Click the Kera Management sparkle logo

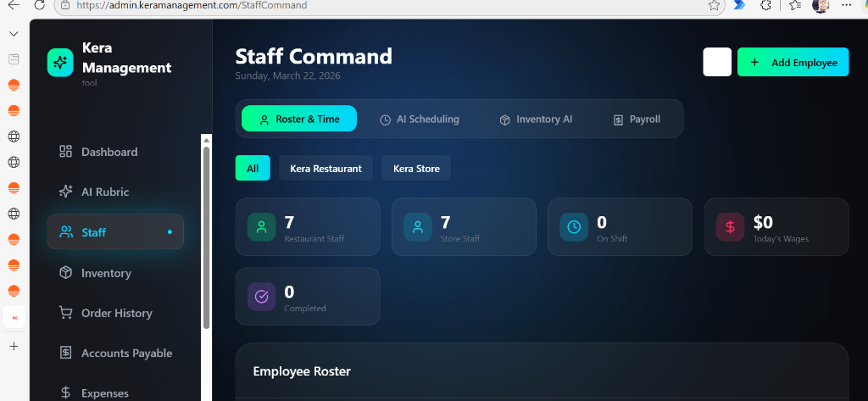(60, 62)
